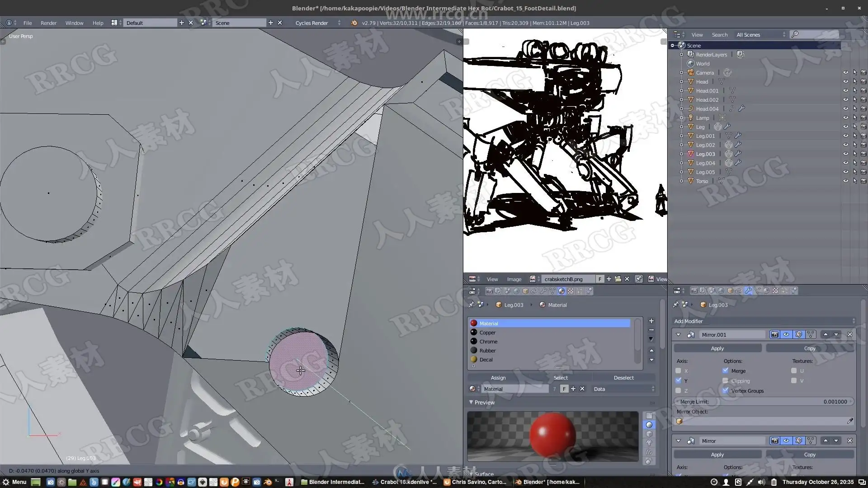Screen dimensions: 868x488
Task: Open the Object cube tab in right properties panel
Action: (730, 291)
